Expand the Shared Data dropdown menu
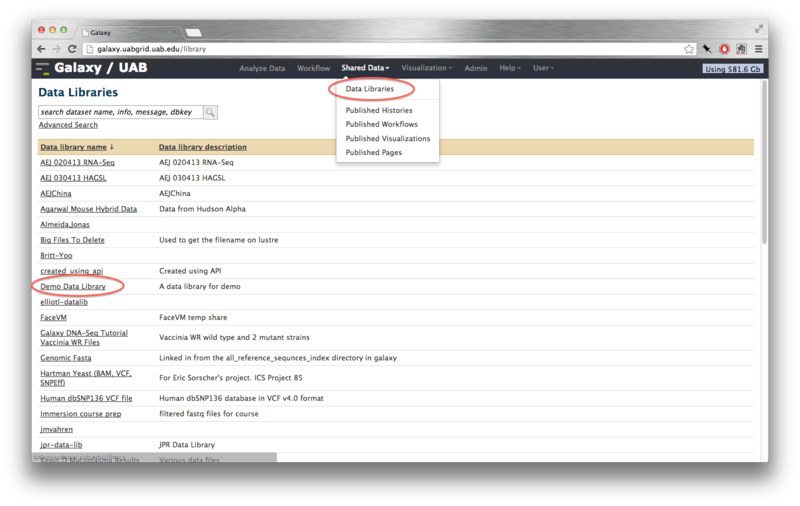 click(x=365, y=68)
